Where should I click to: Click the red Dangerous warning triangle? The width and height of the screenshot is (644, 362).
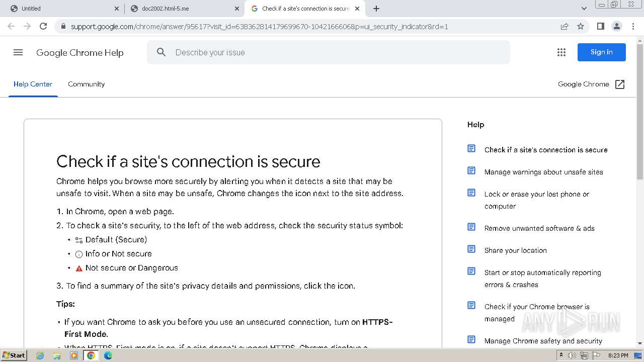pyautogui.click(x=79, y=268)
